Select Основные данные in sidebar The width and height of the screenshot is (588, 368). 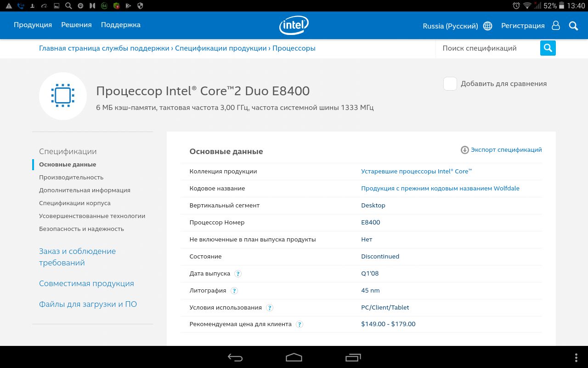pyautogui.click(x=68, y=164)
